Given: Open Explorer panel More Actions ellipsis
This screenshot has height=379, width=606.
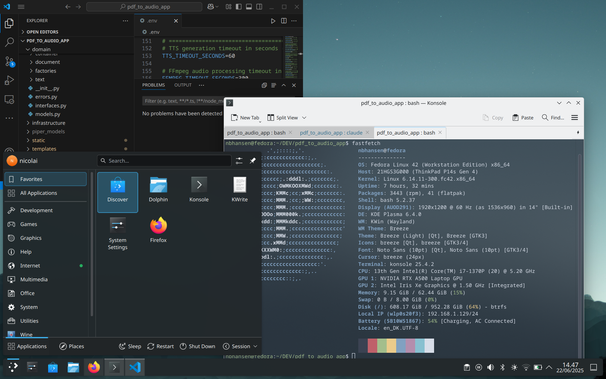Looking at the screenshot, I should click(125, 21).
